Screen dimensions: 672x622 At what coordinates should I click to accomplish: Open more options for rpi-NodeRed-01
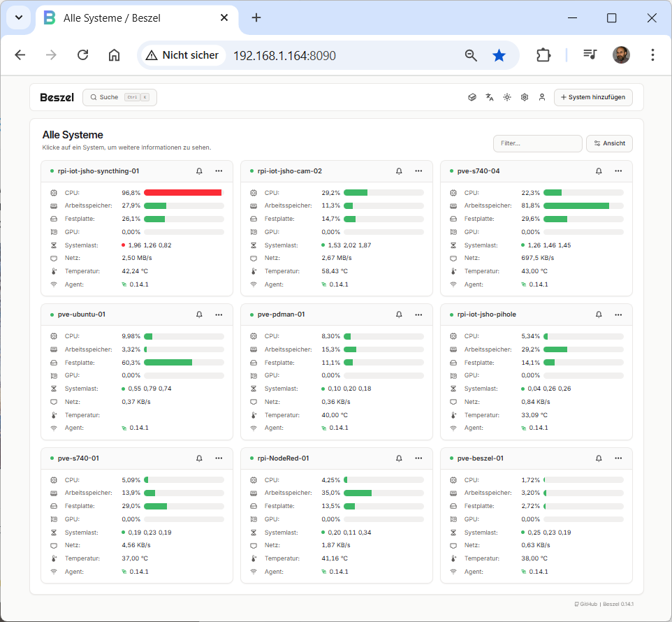tap(418, 458)
